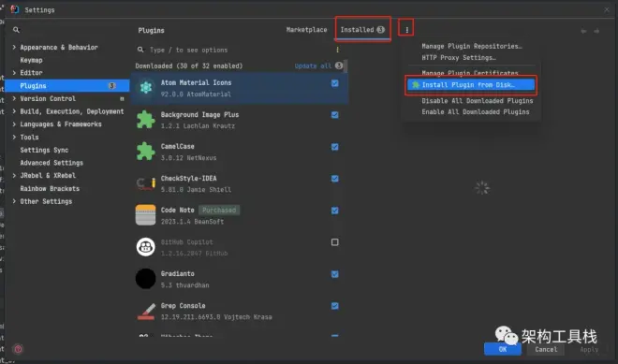Expand the Version Control section
The height and width of the screenshot is (364, 618).
(14, 98)
